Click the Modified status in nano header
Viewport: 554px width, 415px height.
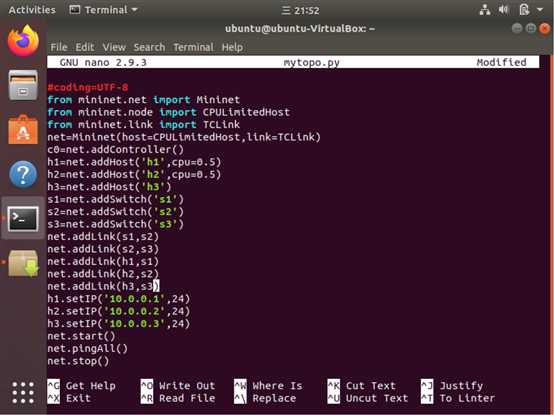pyautogui.click(x=501, y=63)
